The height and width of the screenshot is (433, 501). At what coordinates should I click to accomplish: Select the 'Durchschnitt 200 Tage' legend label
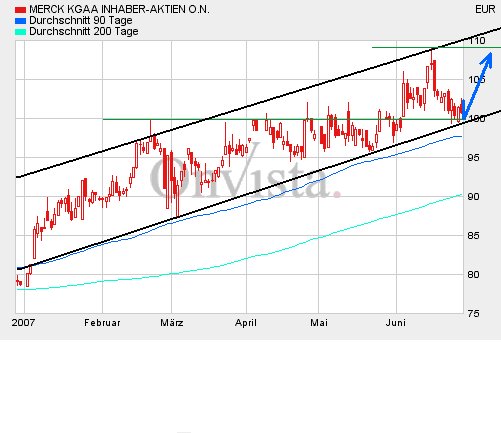click(84, 31)
